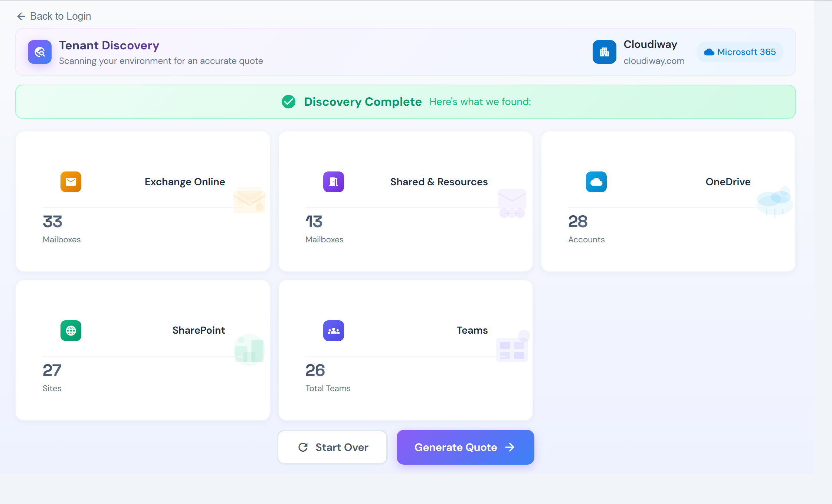Click the Microsoft 365 badge
This screenshot has height=504, width=832.
tap(740, 52)
